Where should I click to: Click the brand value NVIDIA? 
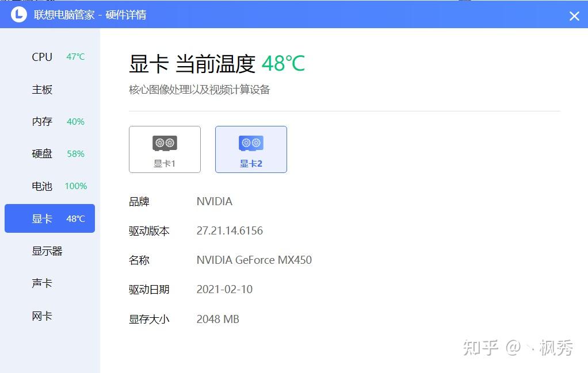(215, 202)
